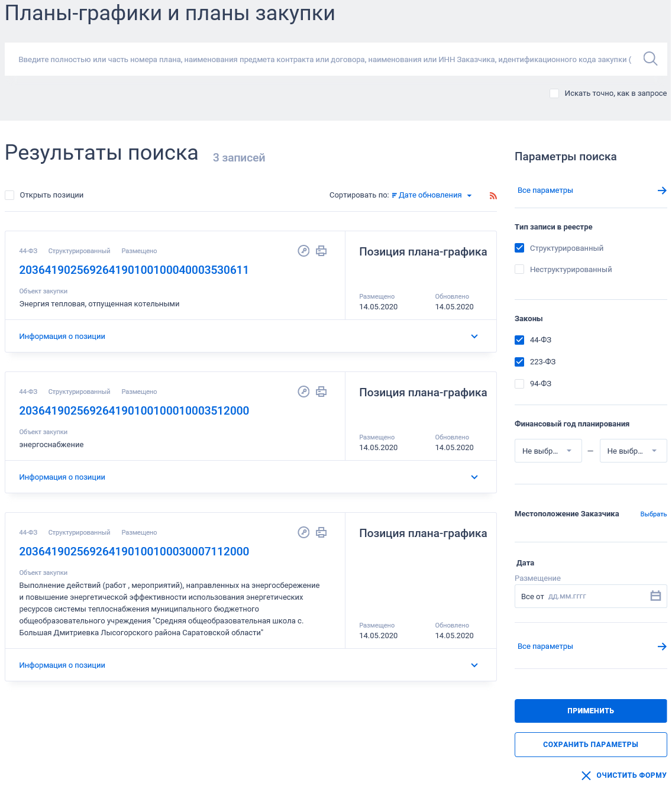
Task: Click signature icon for plan ending 7112000
Action: (303, 532)
